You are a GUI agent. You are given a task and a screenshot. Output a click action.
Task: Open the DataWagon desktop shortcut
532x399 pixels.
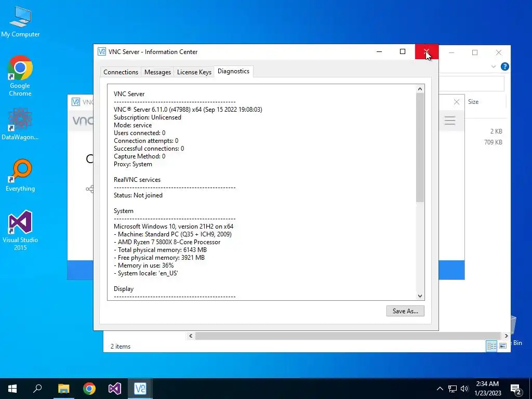pos(20,124)
